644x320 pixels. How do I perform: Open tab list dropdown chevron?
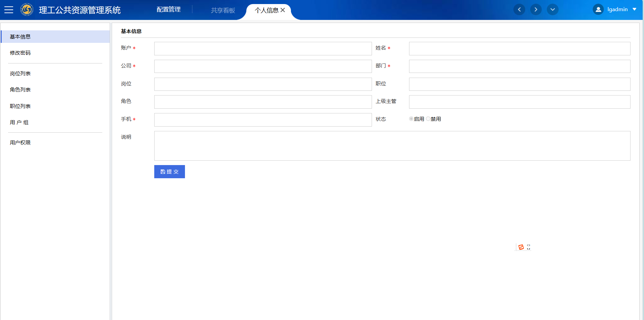pyautogui.click(x=553, y=9)
